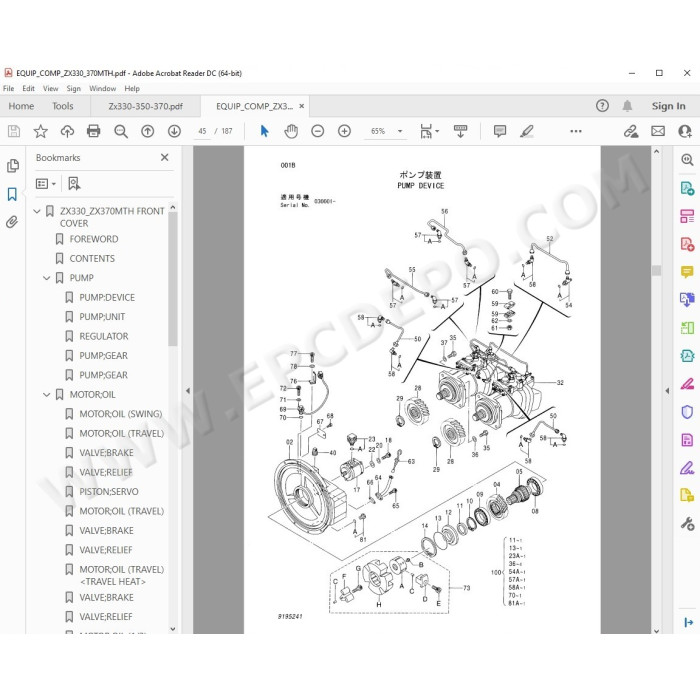
Task: Click the find current bookmark icon
Action: 74,183
